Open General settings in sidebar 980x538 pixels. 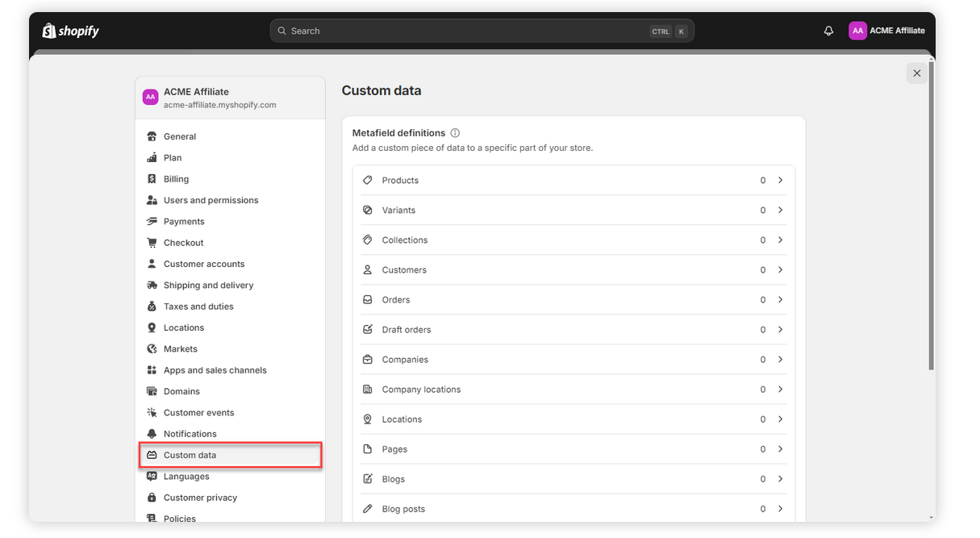180,137
